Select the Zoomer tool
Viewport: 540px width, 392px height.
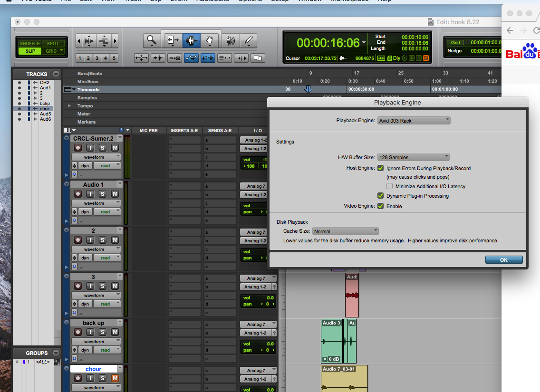click(152, 40)
